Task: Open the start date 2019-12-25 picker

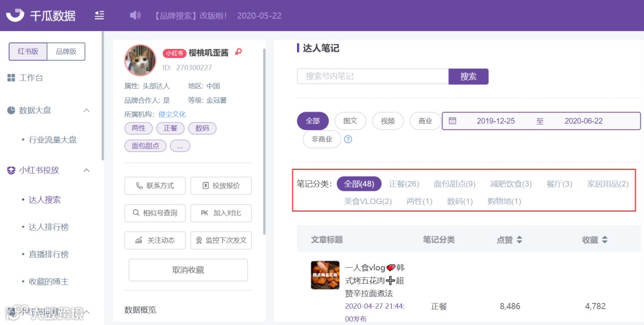Action: (x=496, y=121)
